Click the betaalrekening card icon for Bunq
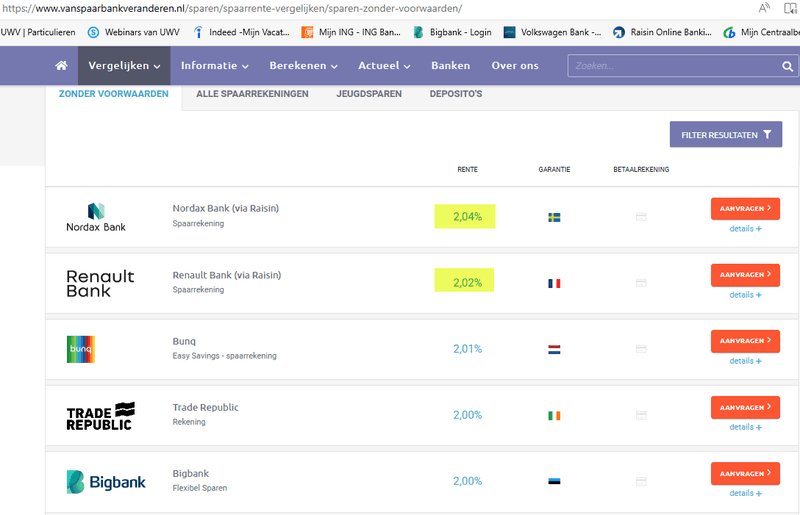Image resolution: width=800 pixels, height=515 pixels. pos(641,349)
